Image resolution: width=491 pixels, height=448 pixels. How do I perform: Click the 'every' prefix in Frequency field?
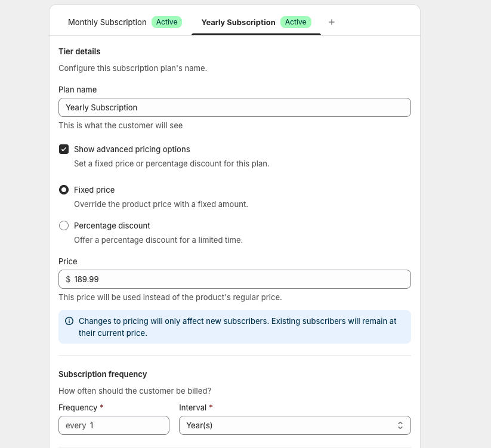[76, 425]
